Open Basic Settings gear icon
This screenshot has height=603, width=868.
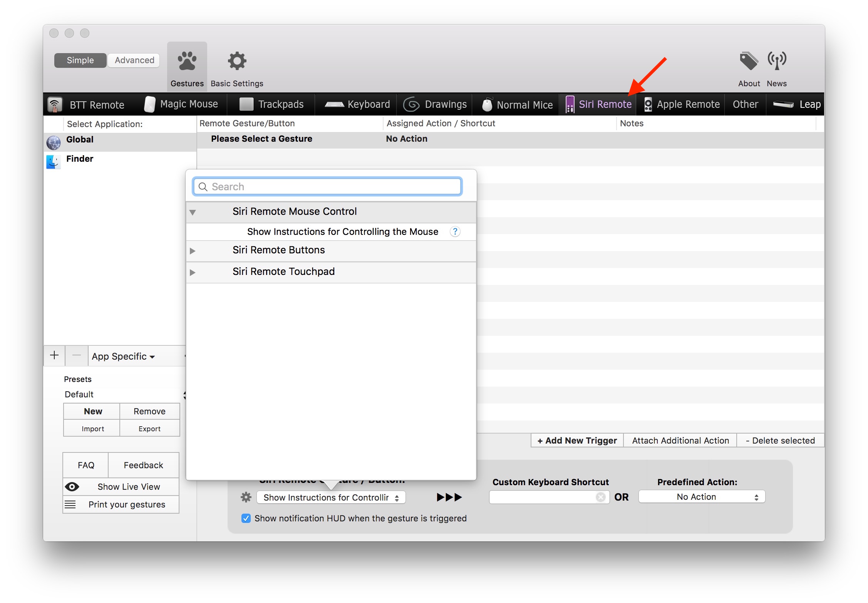click(237, 62)
